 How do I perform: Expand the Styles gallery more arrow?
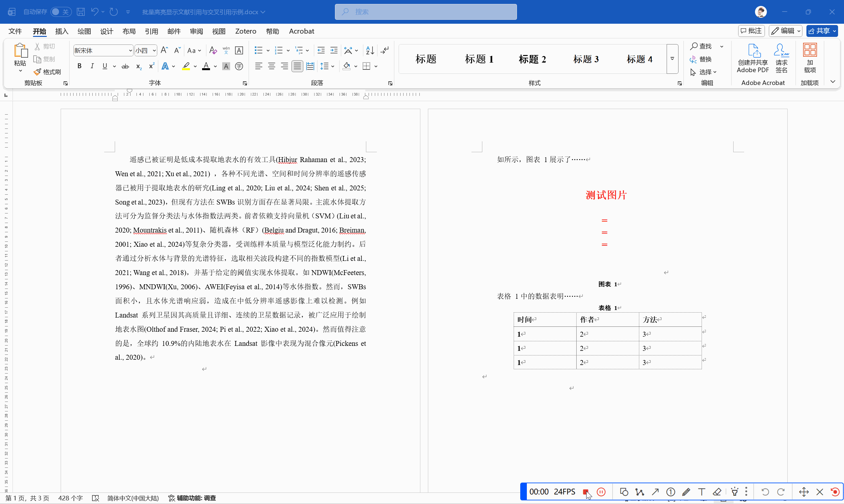pyautogui.click(x=672, y=59)
